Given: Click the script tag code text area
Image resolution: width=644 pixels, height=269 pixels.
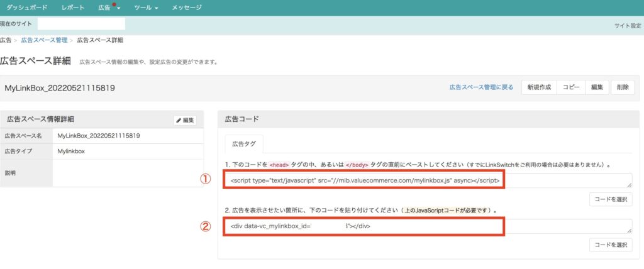Looking at the screenshot, I should 428,180.
